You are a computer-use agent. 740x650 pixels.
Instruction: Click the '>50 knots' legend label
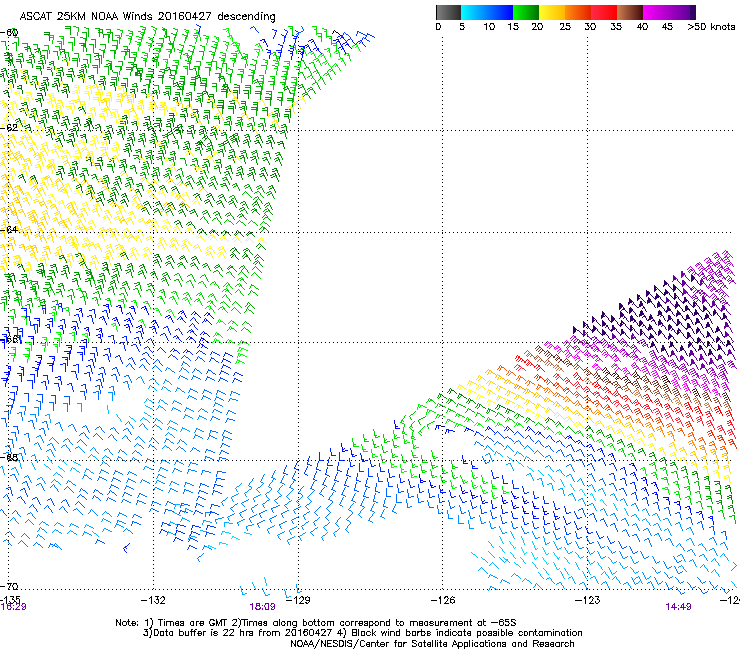coord(711,27)
